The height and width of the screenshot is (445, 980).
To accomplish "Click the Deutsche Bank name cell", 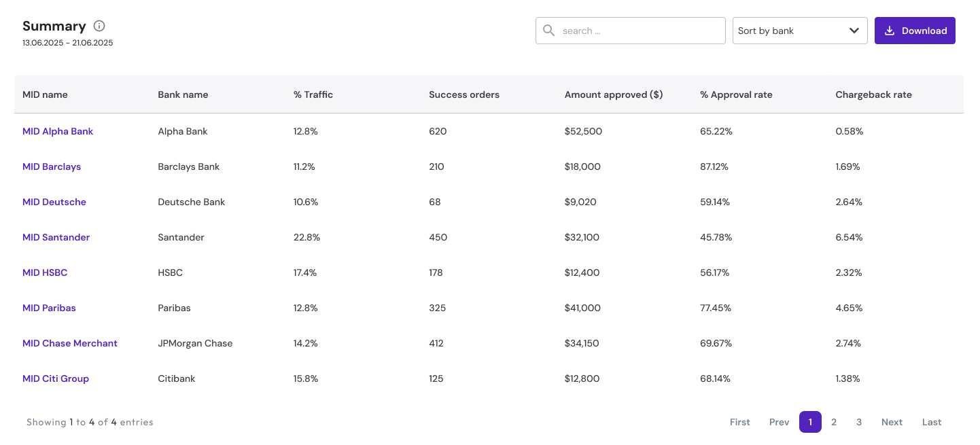I will (192, 202).
